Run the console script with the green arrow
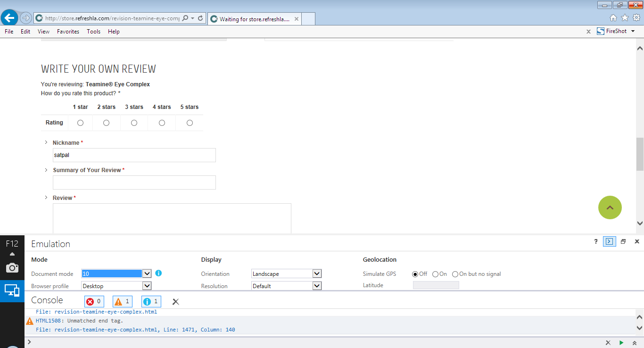This screenshot has width=644, height=348. pos(621,343)
